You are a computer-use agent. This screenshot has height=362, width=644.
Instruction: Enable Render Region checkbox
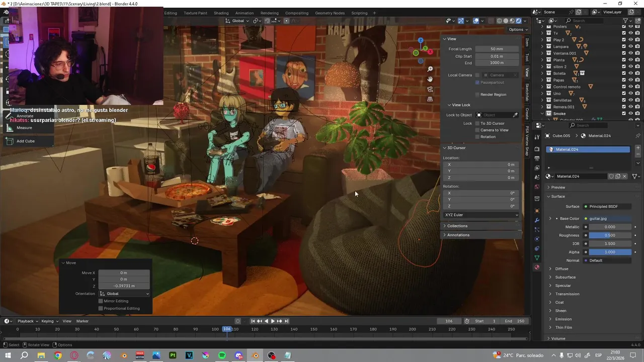477,95
